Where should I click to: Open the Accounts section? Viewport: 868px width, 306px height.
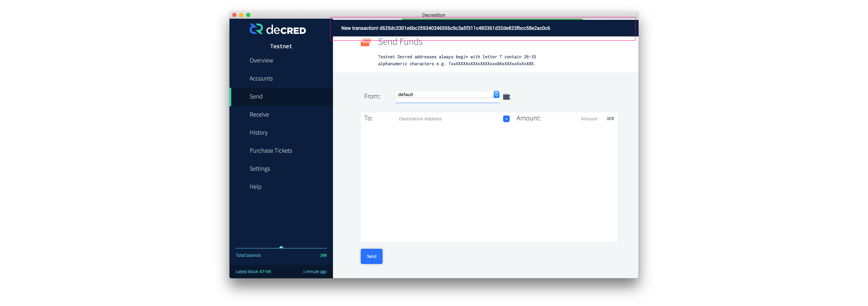click(261, 78)
